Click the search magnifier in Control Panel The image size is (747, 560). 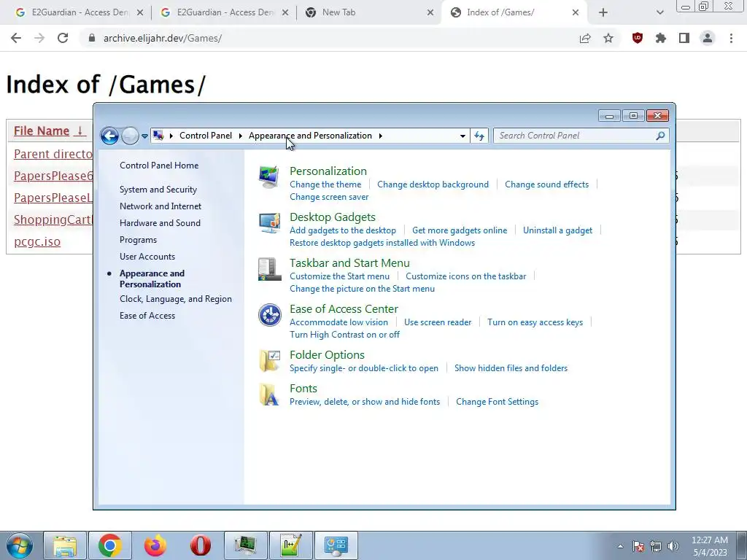(x=659, y=136)
